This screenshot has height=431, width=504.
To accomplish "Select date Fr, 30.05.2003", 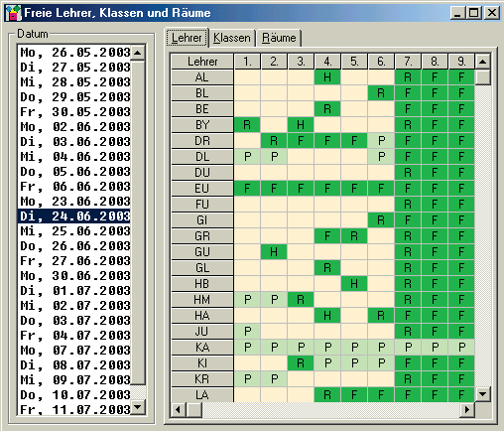I will (x=74, y=112).
